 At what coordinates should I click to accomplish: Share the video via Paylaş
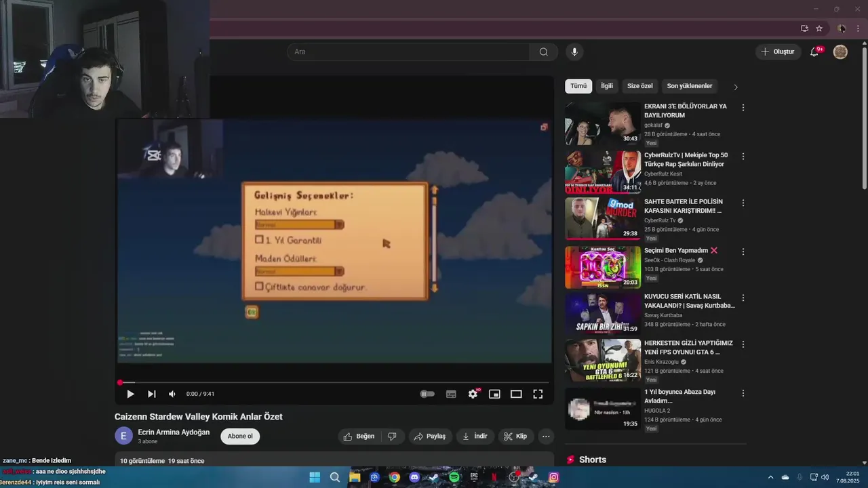tap(430, 436)
